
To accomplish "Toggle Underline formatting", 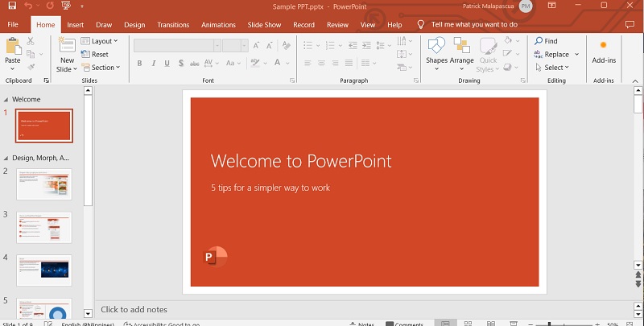I will 167,64.
